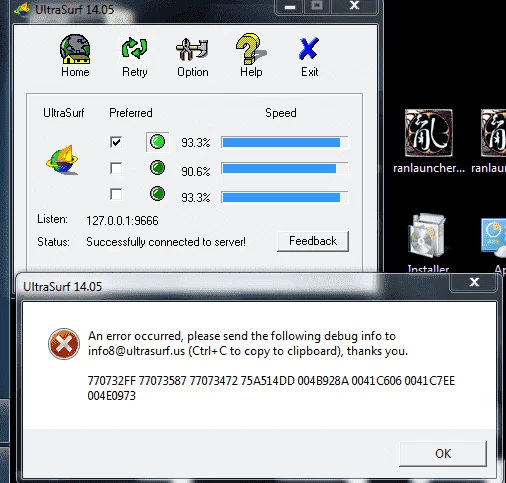The width and height of the screenshot is (506, 483).
Task: Click the blue X Exit icon
Action: (309, 49)
